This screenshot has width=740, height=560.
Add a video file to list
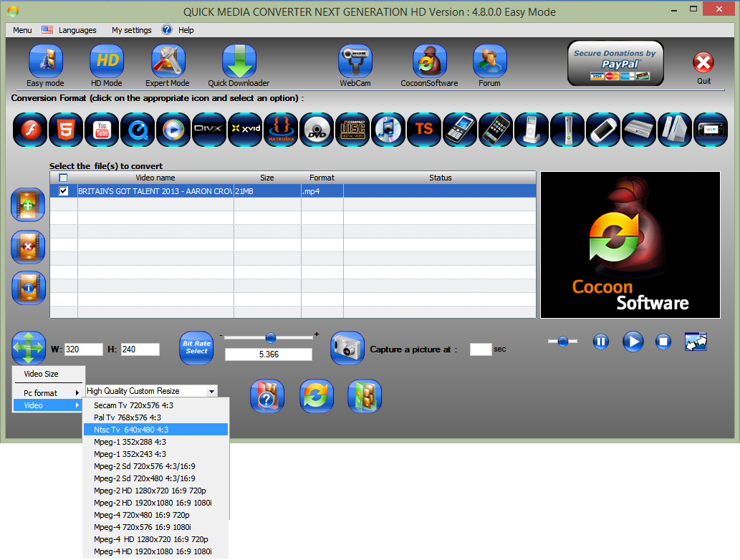pyautogui.click(x=29, y=206)
